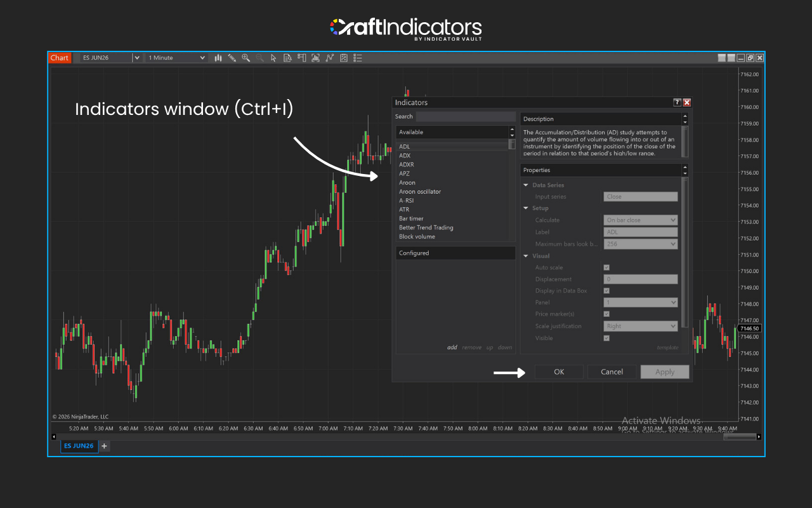Viewport: 812px width, 508px height.
Task: Click the Label field showing ADL
Action: [x=641, y=232]
